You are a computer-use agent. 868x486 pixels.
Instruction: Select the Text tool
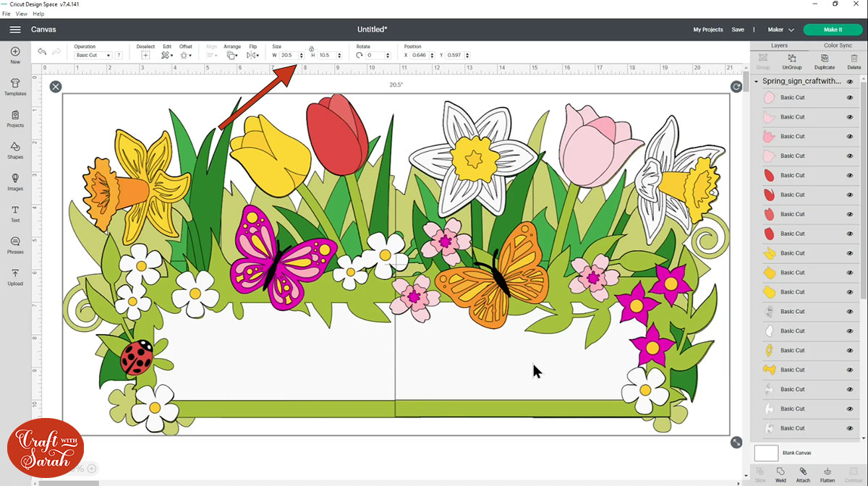[15, 213]
